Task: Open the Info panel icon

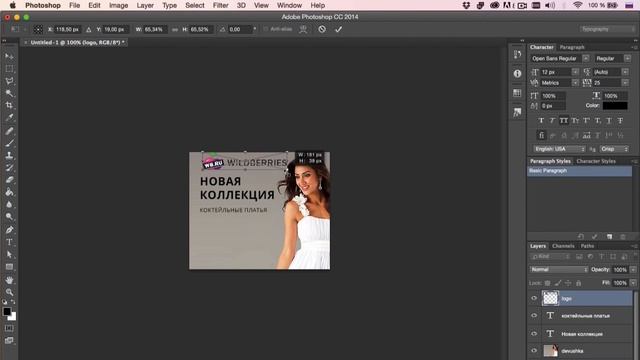Action: pos(517,73)
